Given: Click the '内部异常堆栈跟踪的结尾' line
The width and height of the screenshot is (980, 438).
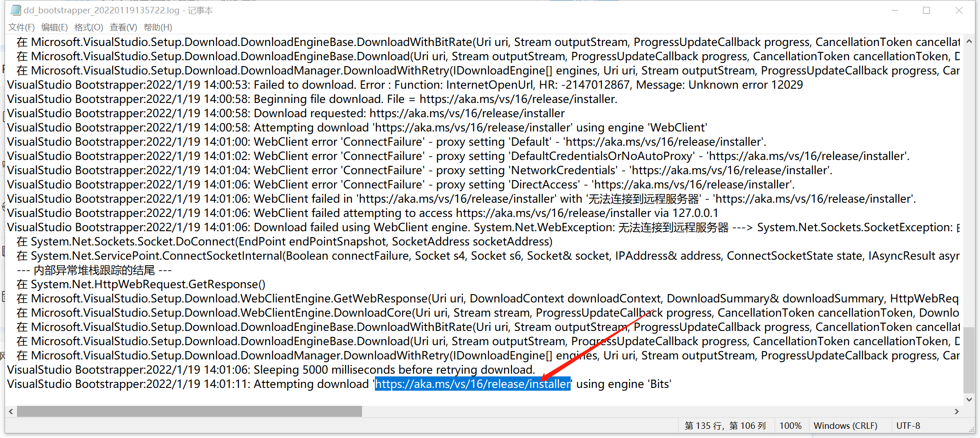Looking at the screenshot, I should tap(94, 270).
